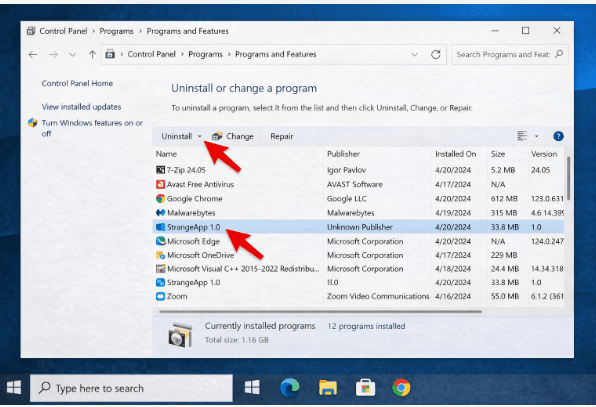
Task: Click the 7-Zip 24.05 program icon
Action: pos(160,170)
